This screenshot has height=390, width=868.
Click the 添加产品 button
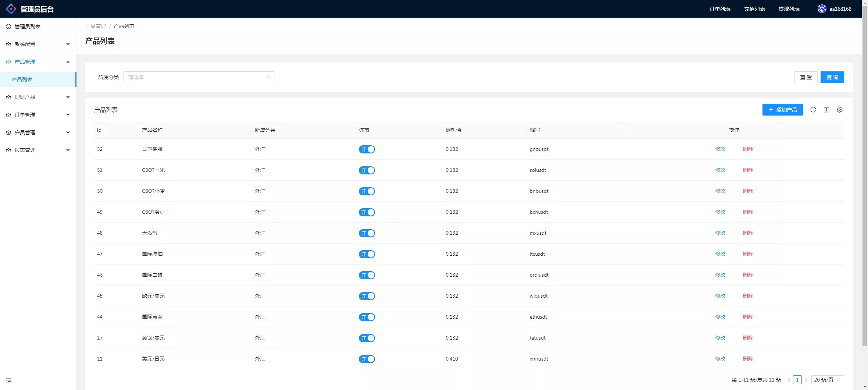tap(782, 110)
